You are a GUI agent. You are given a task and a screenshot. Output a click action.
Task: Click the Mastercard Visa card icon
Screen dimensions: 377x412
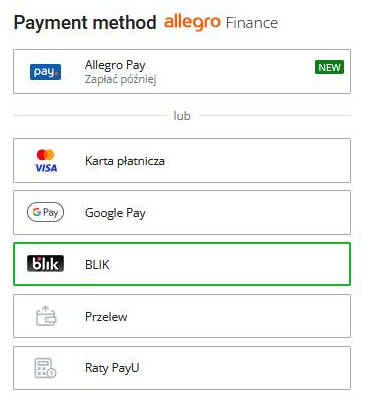pyautogui.click(x=46, y=161)
